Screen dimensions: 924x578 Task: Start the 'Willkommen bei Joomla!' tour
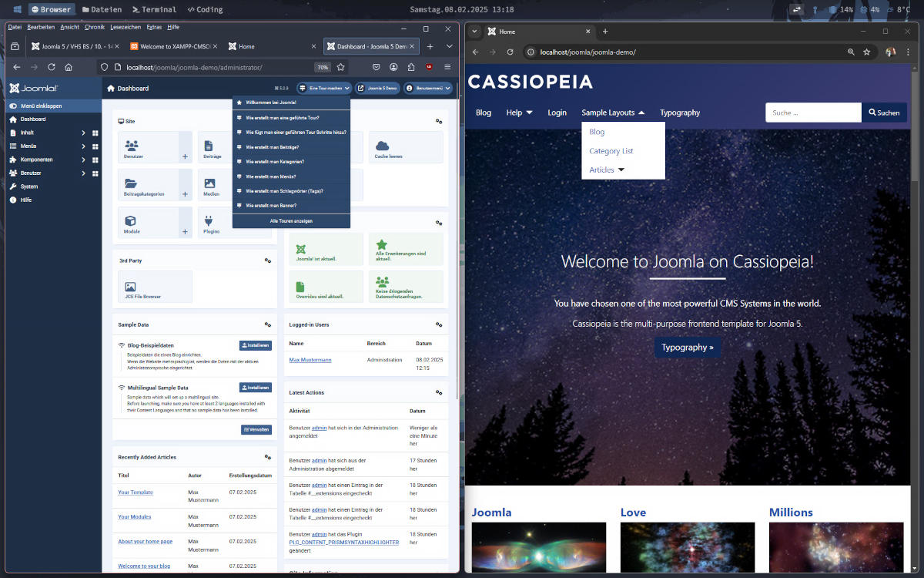[291, 102]
